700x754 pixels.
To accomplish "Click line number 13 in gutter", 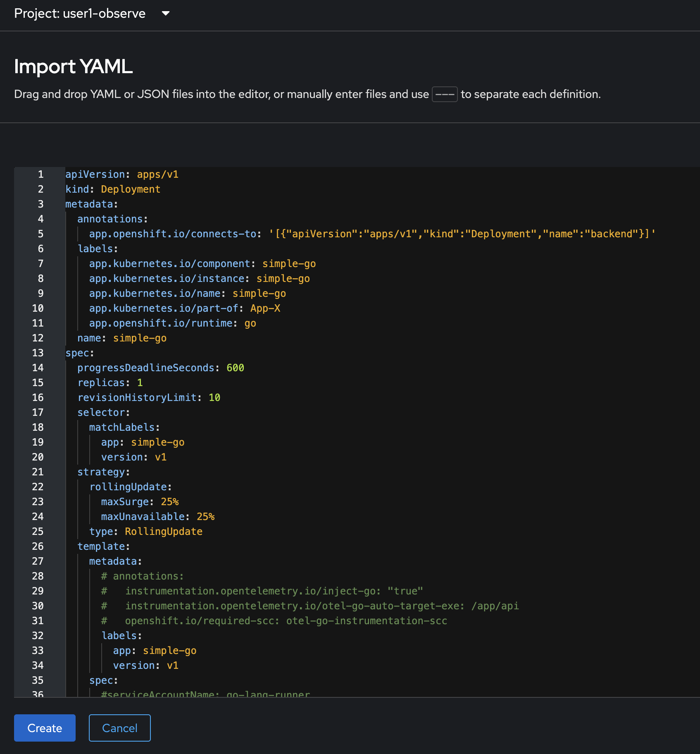I will [x=38, y=353].
